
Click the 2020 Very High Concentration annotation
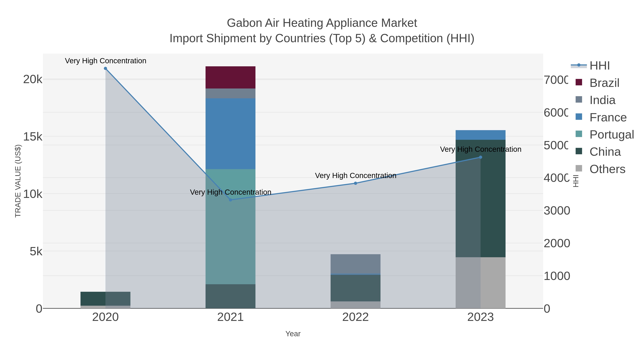tap(106, 61)
